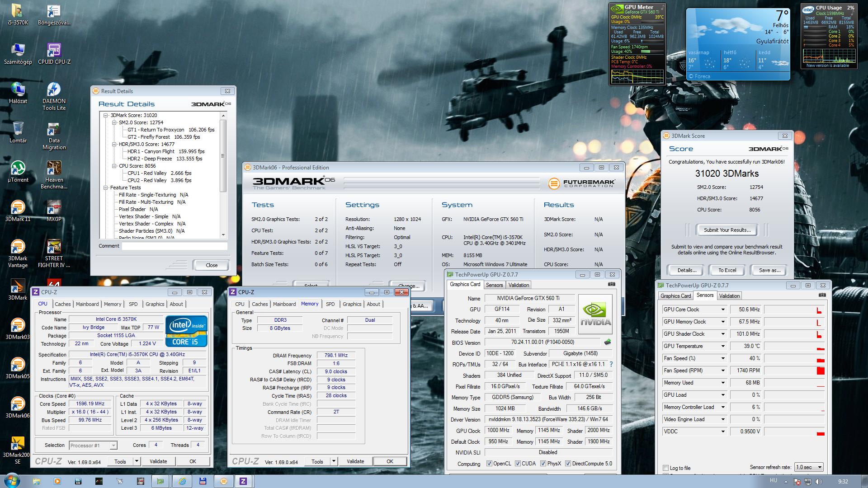The height and width of the screenshot is (488, 868).
Task: Open the Memory Used sensor dropdown
Action: (723, 383)
